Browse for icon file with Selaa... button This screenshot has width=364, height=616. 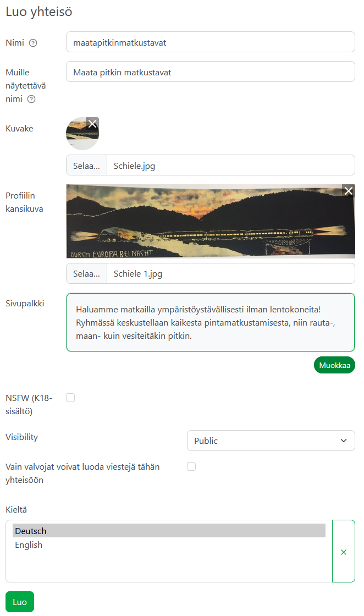point(86,166)
